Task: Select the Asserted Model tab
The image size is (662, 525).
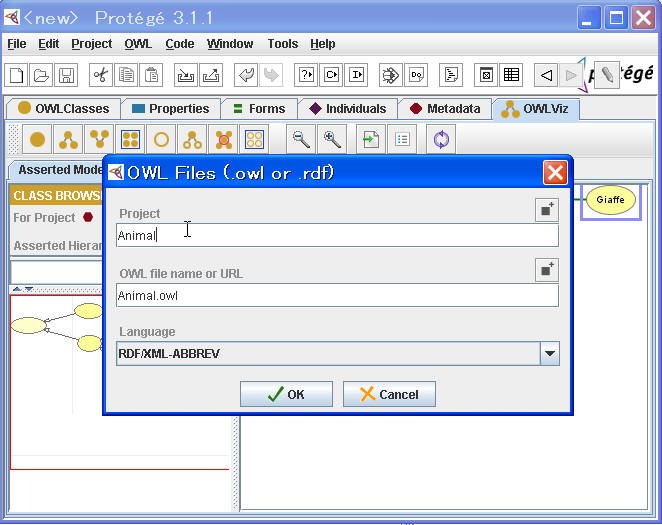Action: click(57, 170)
